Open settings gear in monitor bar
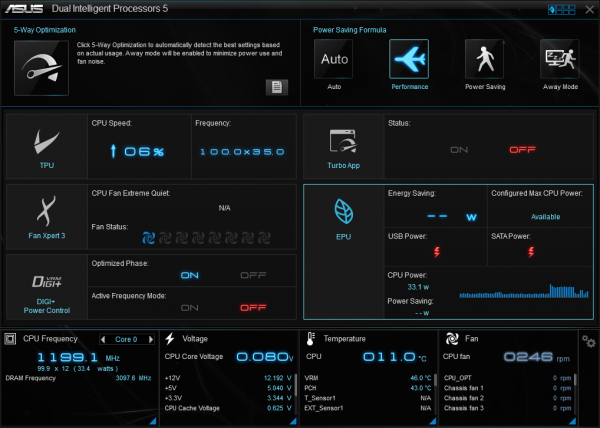Image resolution: width=600 pixels, height=428 pixels. click(x=589, y=343)
